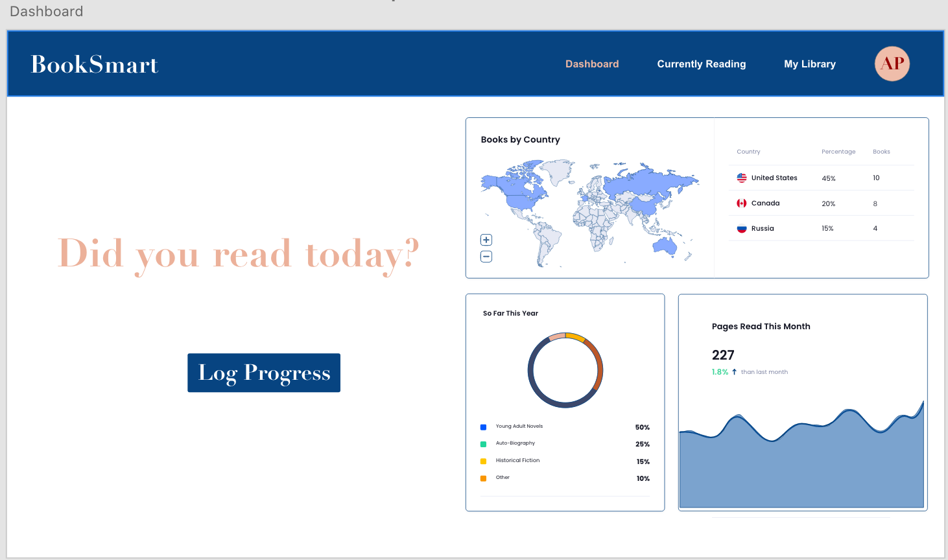Viewport: 948px width, 560px height.
Task: Click the yellow Historical Fiction swatch
Action: point(483,461)
